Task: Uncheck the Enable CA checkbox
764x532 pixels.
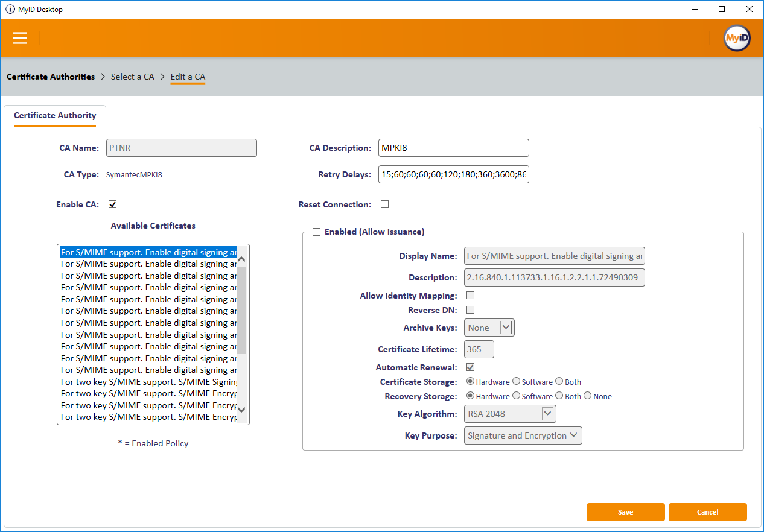Action: [x=112, y=204]
